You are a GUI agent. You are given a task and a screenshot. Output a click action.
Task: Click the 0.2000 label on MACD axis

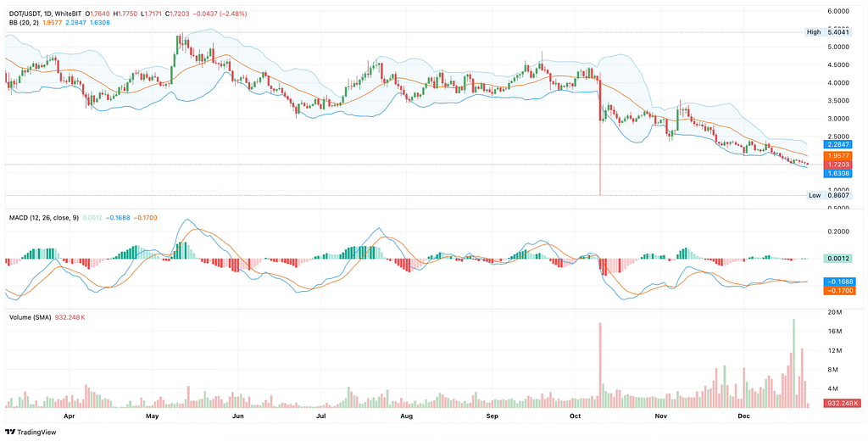pyautogui.click(x=839, y=232)
